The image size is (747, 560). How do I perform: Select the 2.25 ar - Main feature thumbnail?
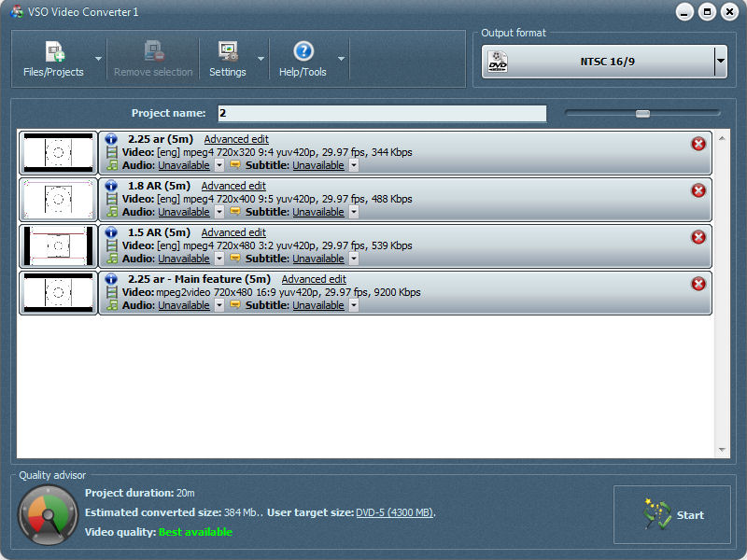tap(58, 293)
